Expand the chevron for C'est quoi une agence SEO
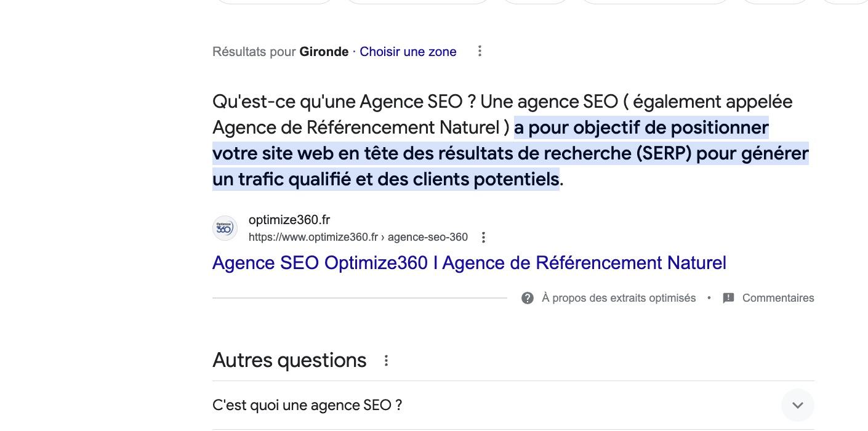This screenshot has height=431, width=868. coord(797,405)
